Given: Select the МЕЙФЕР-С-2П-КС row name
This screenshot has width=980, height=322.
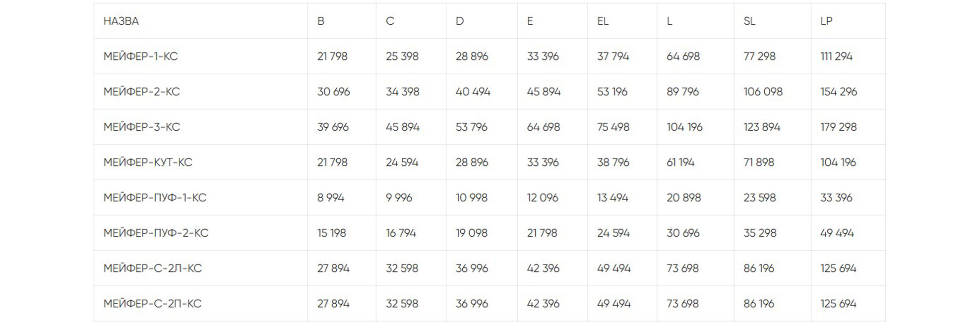Looking at the screenshot, I should pyautogui.click(x=152, y=304).
